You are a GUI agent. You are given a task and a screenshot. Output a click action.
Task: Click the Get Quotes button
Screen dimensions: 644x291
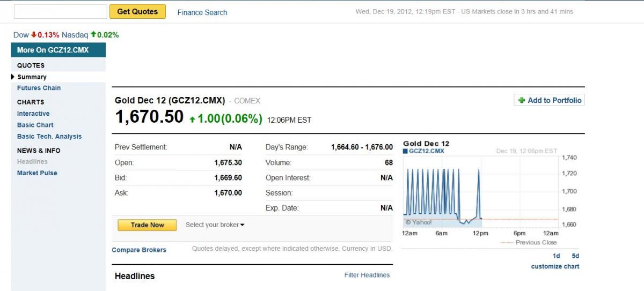137,12
